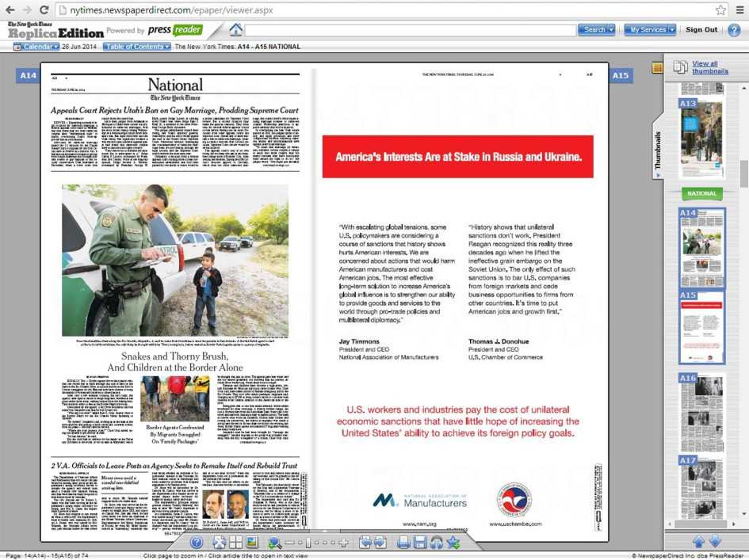This screenshot has width=749, height=560.
Task: Open page A17 thumbnail
Action: [x=701, y=489]
